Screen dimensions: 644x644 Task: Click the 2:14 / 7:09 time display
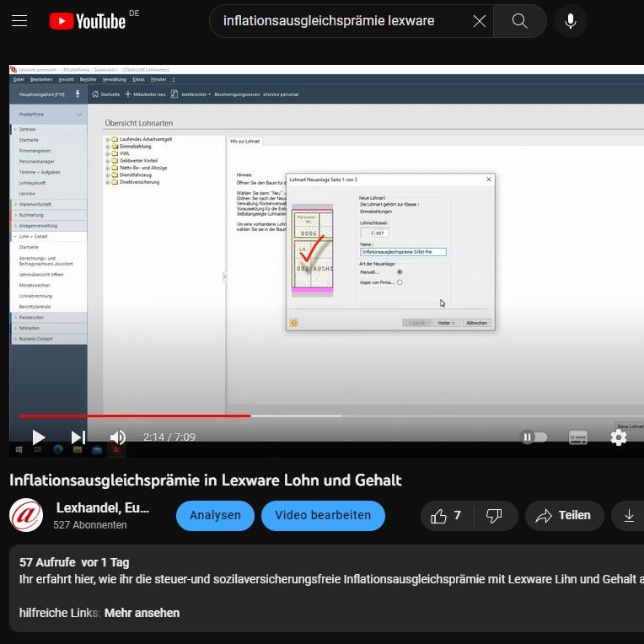pyautogui.click(x=169, y=437)
